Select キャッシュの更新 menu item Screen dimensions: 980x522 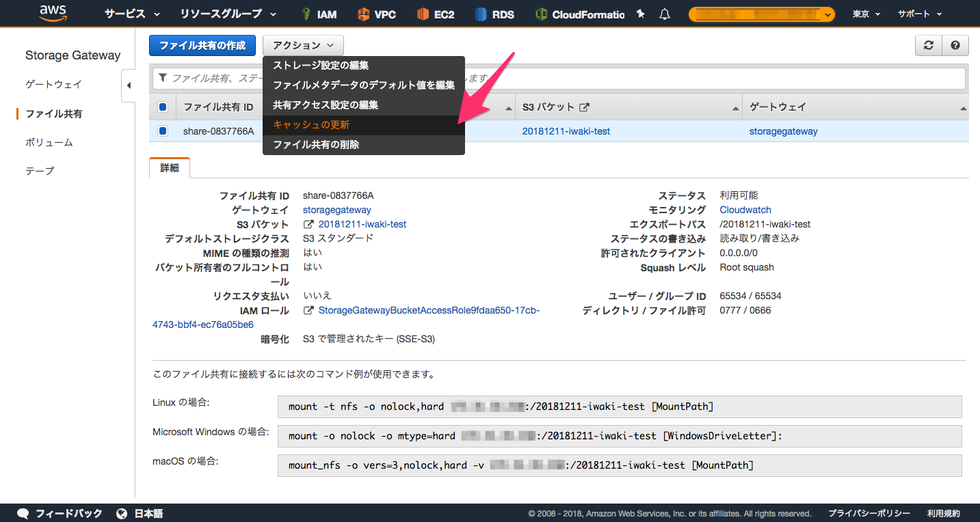coord(364,125)
